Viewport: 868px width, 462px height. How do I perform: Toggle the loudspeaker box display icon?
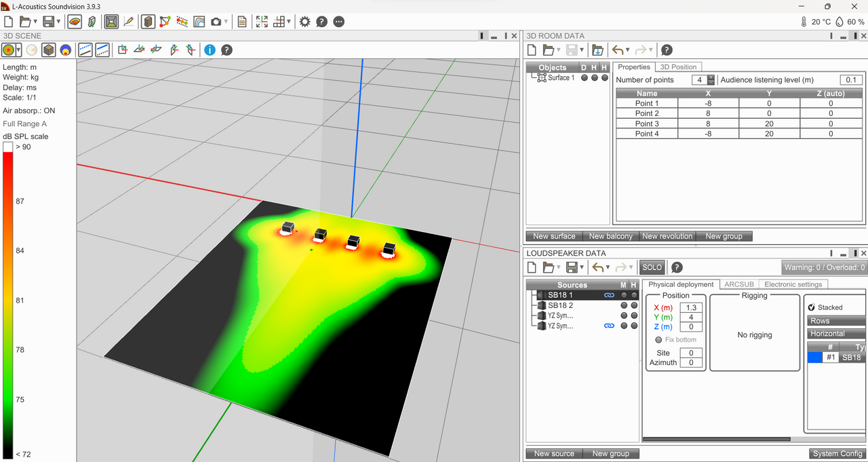tap(148, 22)
